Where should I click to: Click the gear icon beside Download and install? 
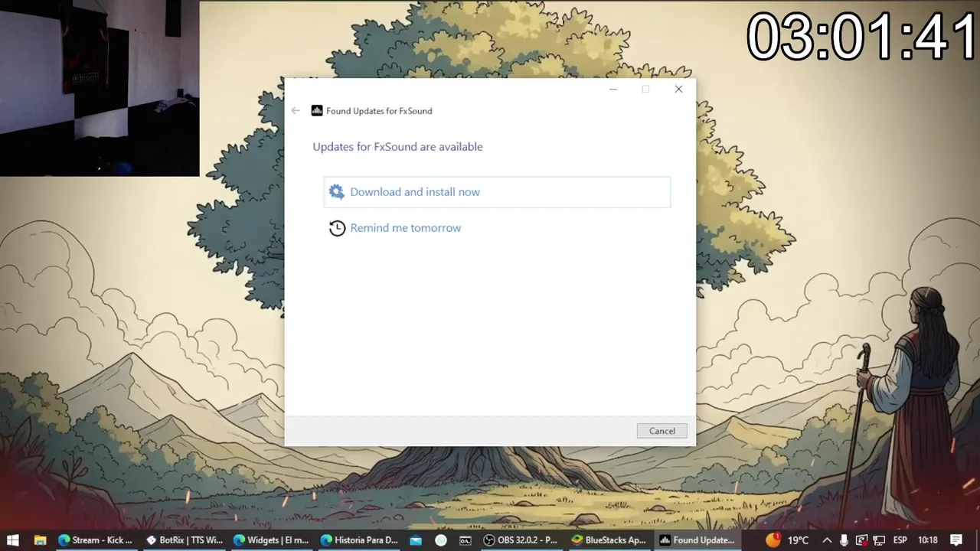pos(337,192)
